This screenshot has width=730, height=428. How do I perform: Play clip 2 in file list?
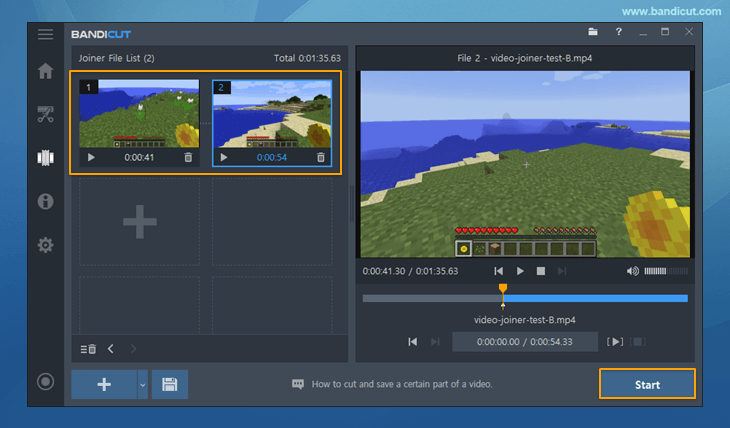point(224,157)
